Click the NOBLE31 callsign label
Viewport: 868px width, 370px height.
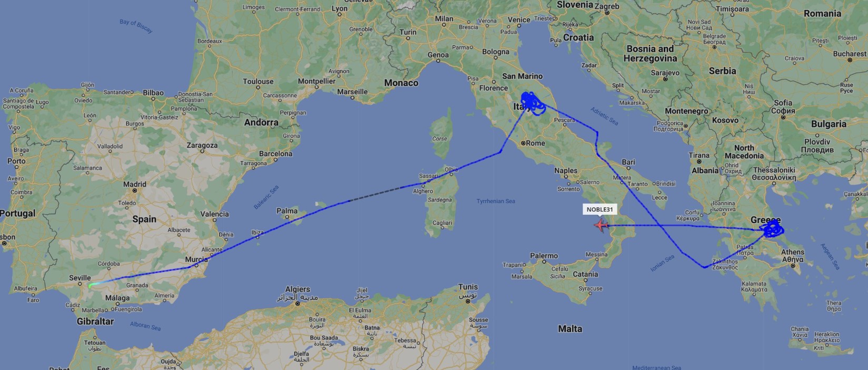pos(600,209)
